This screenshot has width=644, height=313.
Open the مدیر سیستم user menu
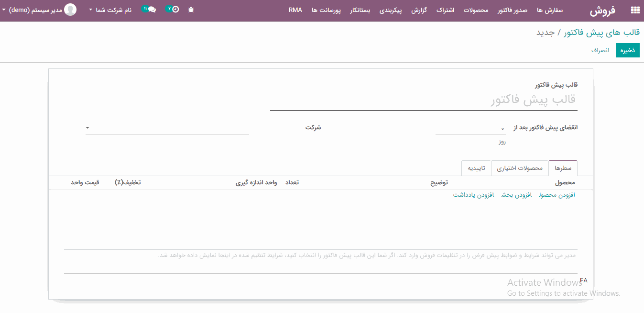coord(33,10)
